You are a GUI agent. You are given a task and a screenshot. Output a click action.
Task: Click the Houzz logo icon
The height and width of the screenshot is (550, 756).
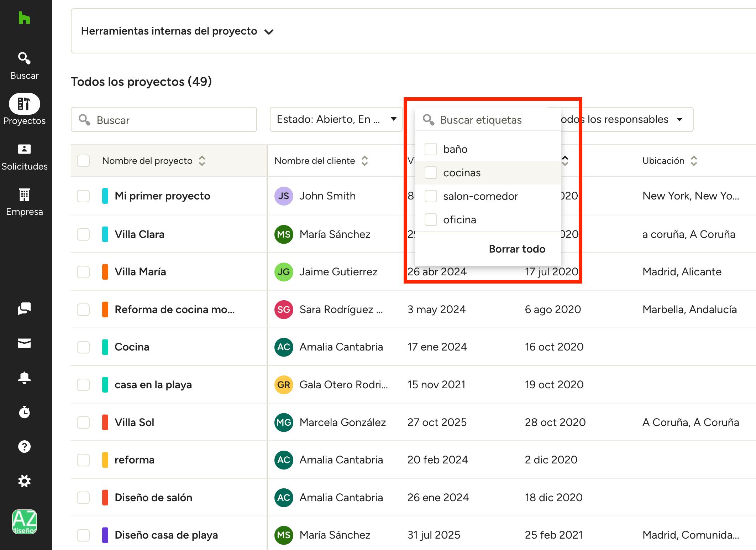(x=24, y=17)
